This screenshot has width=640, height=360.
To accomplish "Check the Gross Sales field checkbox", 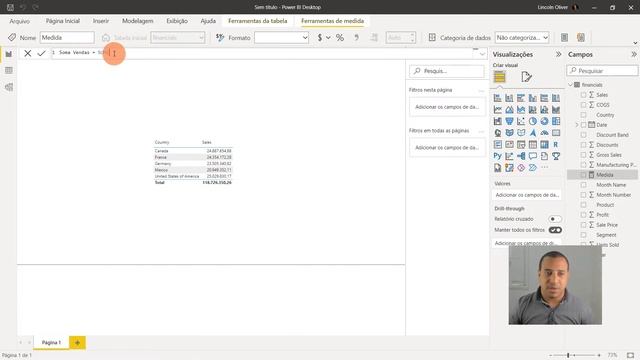I will (583, 155).
